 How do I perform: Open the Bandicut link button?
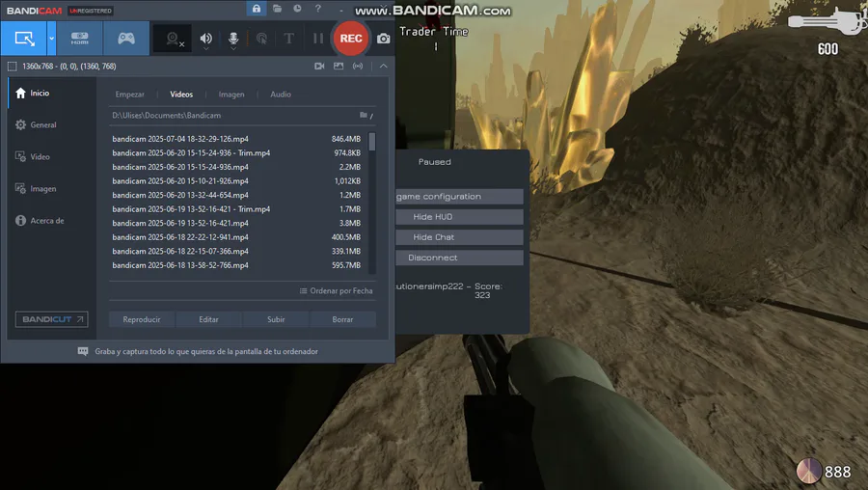51,319
